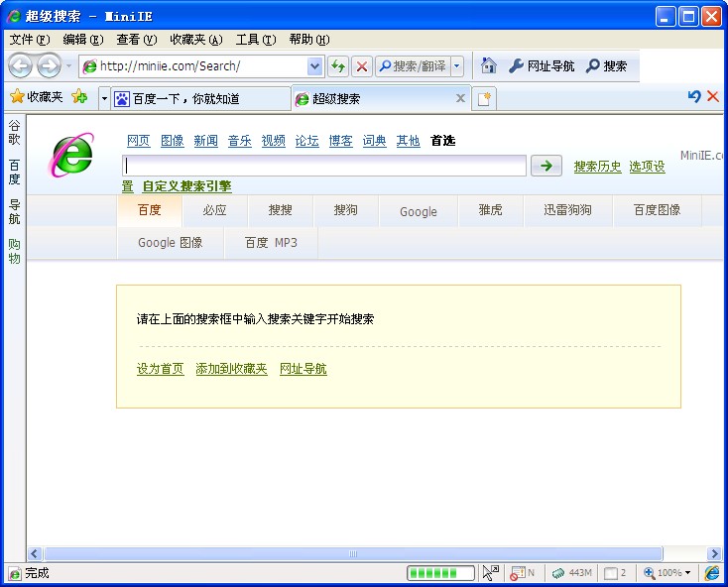Select the 音乐 search category link
Image resolution: width=728 pixels, height=587 pixels.
240,141
